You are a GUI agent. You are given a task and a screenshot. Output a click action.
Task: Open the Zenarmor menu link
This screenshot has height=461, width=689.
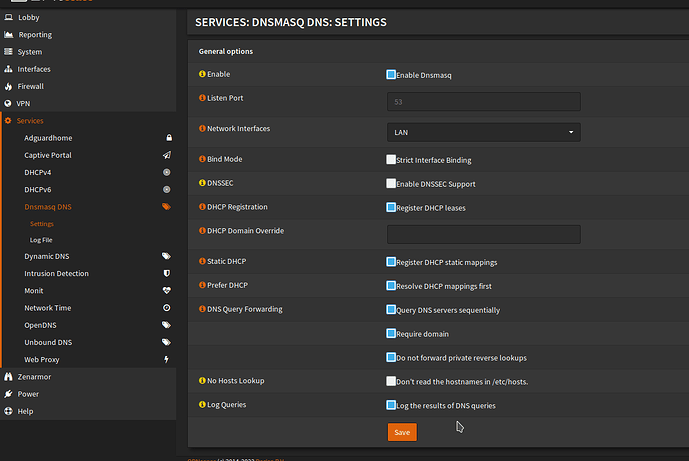34,377
